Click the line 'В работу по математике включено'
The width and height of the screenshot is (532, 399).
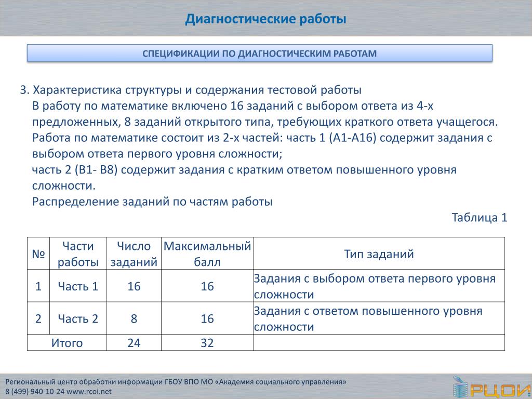233,106
